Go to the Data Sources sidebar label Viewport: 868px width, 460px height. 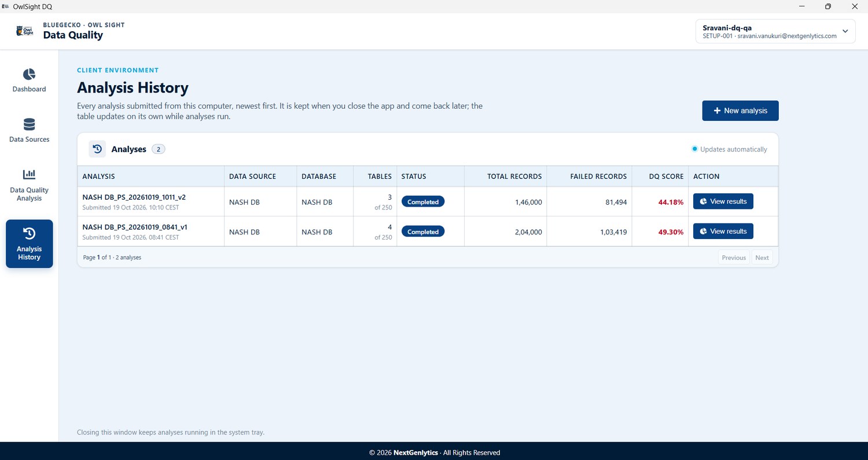click(x=29, y=139)
